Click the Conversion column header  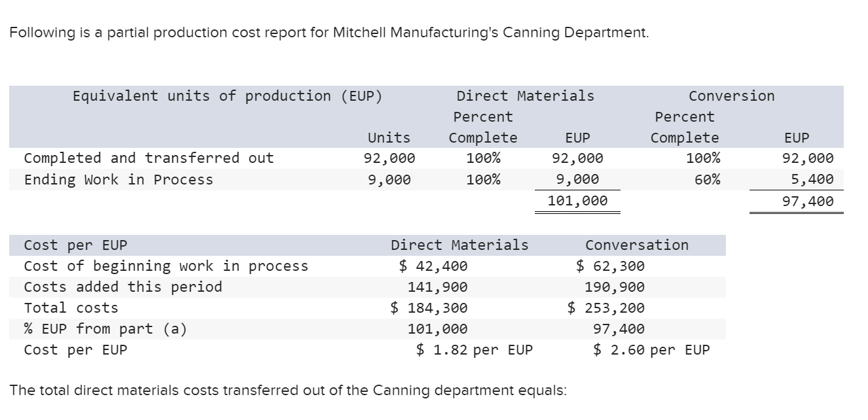731,95
